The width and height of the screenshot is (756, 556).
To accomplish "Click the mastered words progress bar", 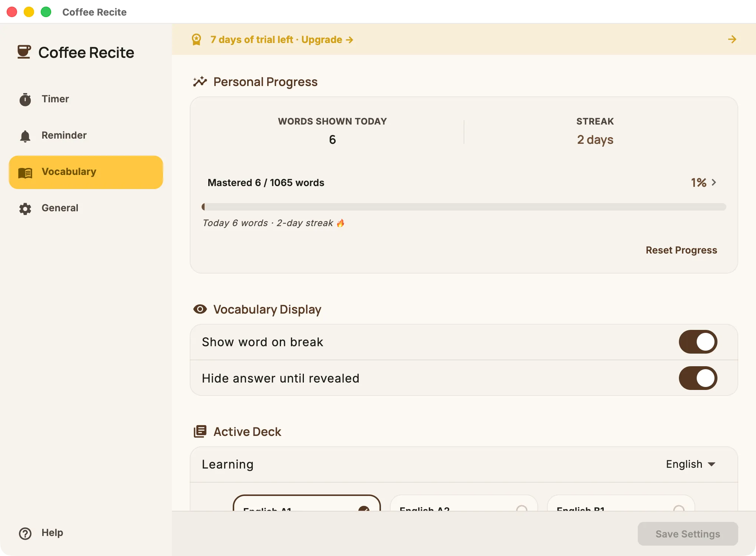I will (x=464, y=207).
